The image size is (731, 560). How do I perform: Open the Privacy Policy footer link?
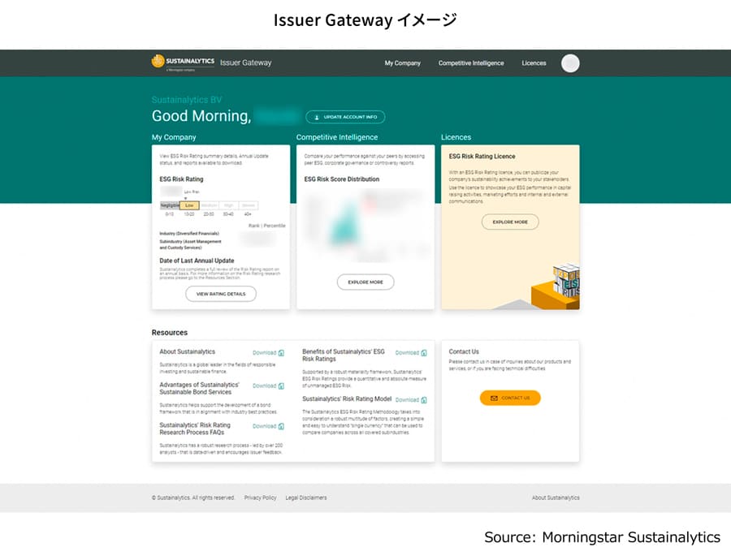(260, 498)
